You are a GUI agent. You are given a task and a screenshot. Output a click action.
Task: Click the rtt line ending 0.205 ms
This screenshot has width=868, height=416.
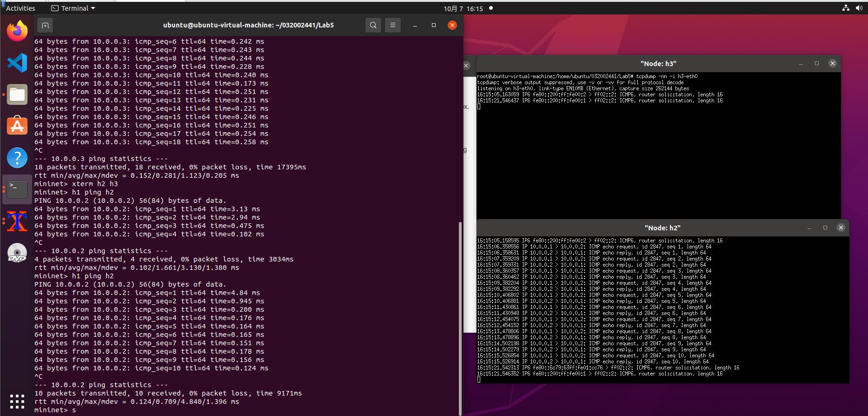137,175
